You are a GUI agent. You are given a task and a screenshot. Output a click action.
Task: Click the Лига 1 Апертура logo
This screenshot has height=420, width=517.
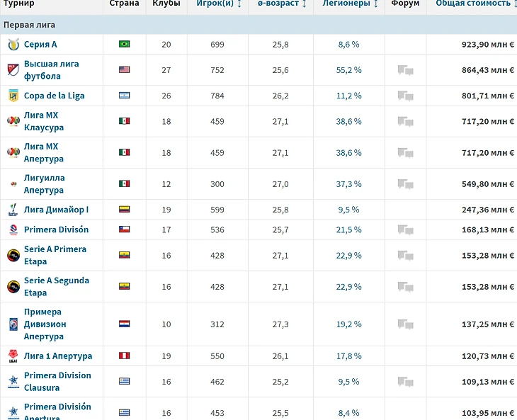tap(13, 356)
